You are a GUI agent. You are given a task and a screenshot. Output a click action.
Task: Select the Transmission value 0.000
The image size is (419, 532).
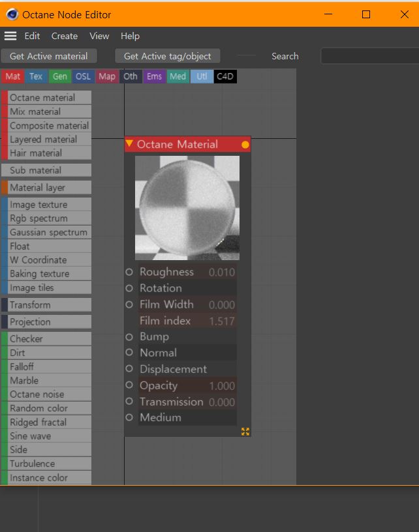pos(222,402)
